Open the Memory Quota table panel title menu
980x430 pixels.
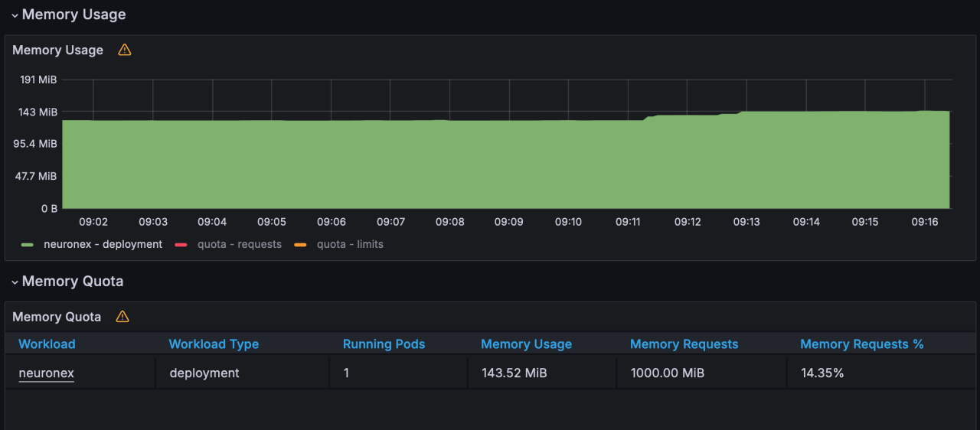tap(57, 317)
